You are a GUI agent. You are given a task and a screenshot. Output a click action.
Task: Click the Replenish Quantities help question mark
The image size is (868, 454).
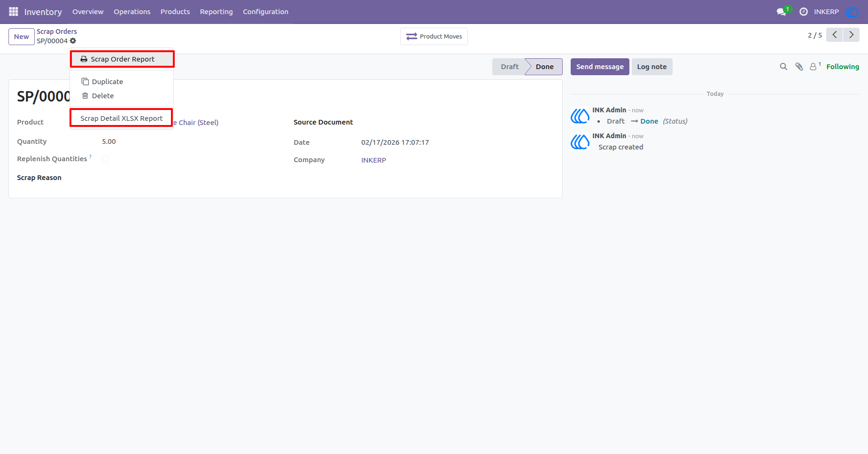point(91,157)
